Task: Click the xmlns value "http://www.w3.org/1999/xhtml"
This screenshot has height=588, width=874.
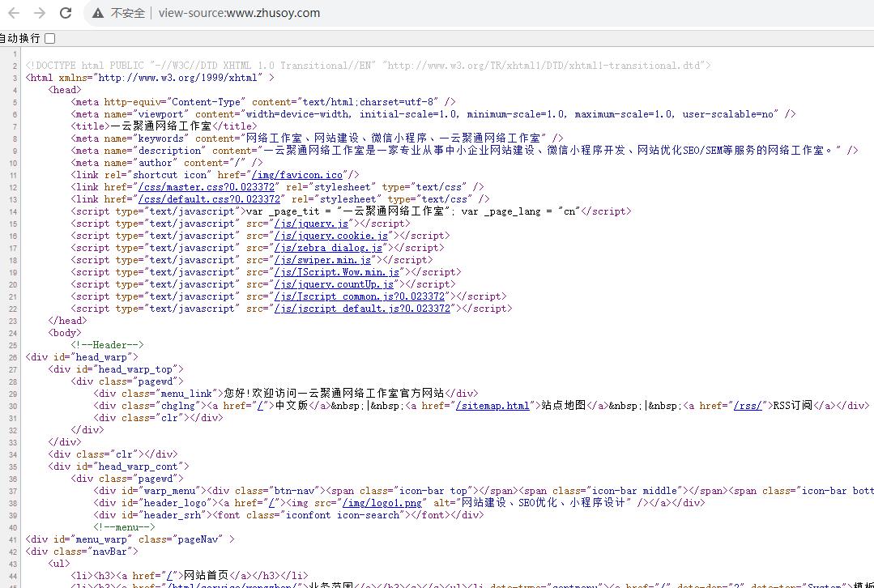Action: [178, 78]
